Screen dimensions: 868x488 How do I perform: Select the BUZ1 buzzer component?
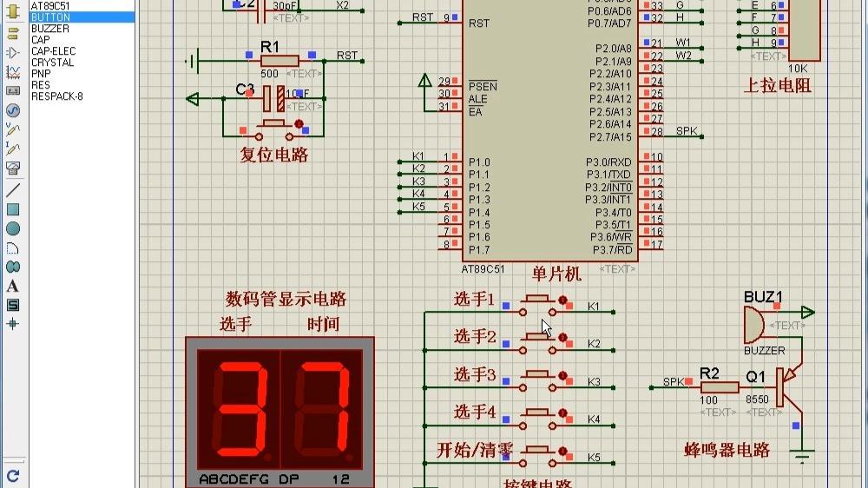point(754,326)
